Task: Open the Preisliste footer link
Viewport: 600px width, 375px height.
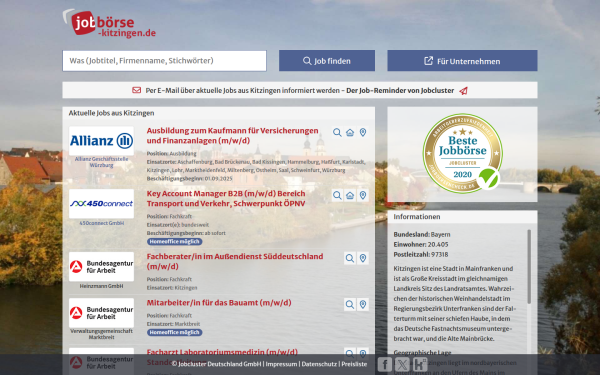Action: 354,364
